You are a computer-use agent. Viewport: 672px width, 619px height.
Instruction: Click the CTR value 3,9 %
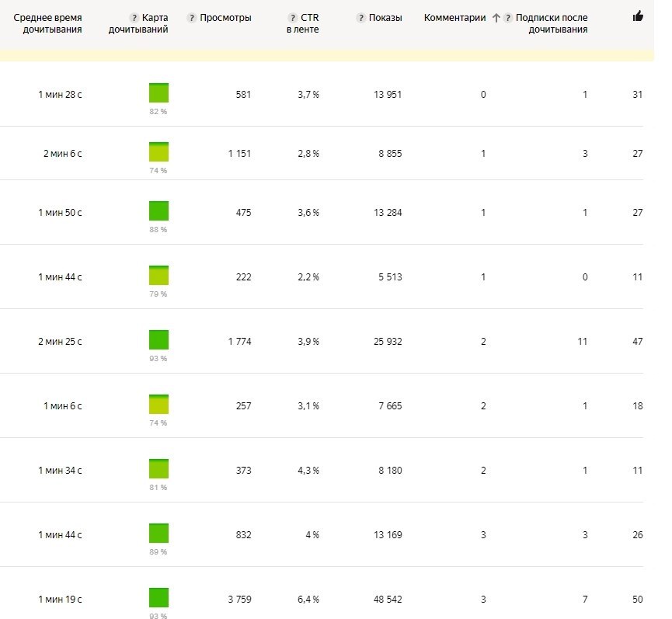click(308, 342)
